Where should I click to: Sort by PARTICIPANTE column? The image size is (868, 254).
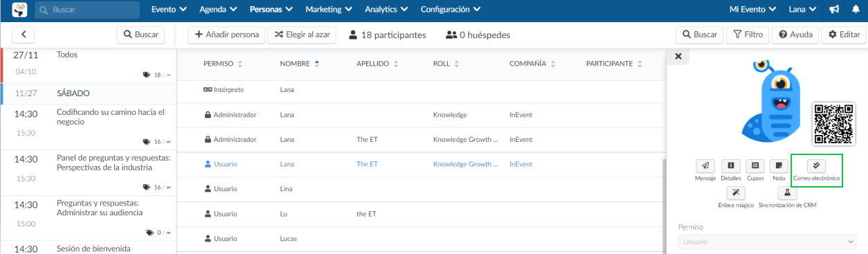(x=613, y=64)
